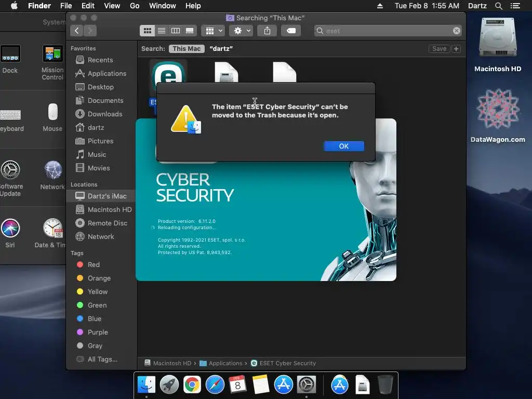The width and height of the screenshot is (532, 399).
Task: Open the View menu
Action: pyautogui.click(x=112, y=6)
